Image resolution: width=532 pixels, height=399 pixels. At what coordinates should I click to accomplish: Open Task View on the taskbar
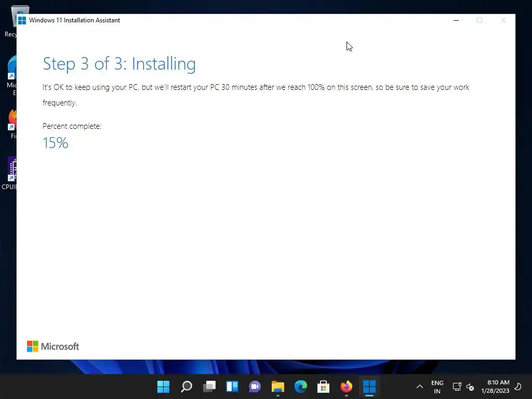(209, 387)
